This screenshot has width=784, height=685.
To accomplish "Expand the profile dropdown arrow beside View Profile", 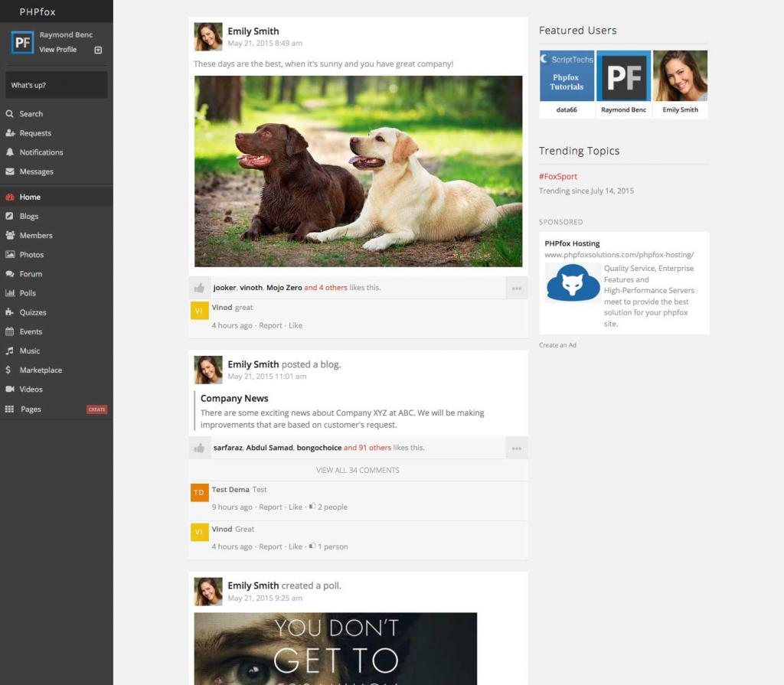I will click(98, 50).
